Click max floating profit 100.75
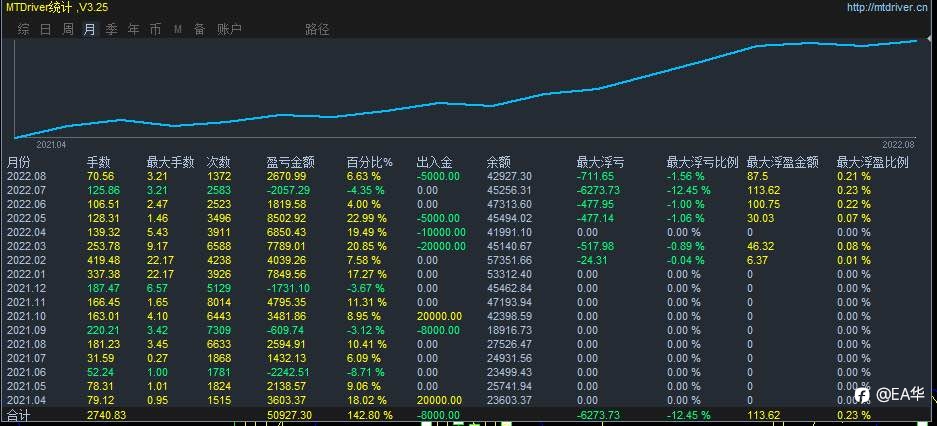This screenshot has width=937, height=426. click(761, 205)
